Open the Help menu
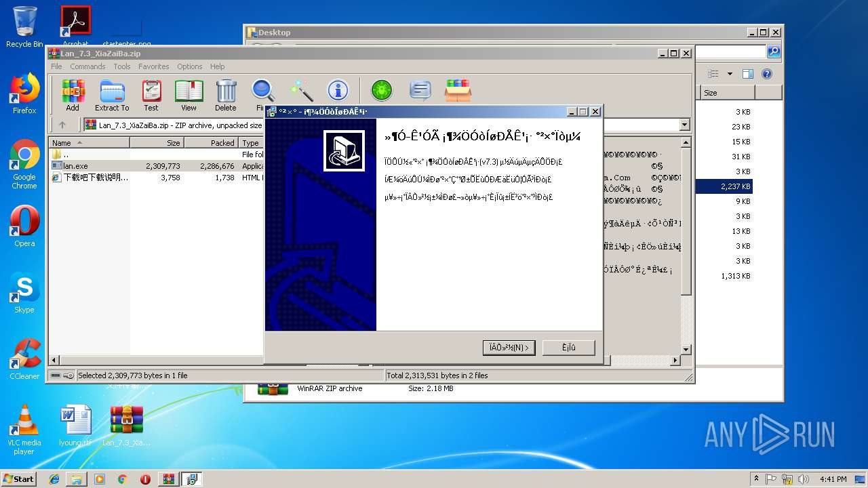 click(x=217, y=66)
